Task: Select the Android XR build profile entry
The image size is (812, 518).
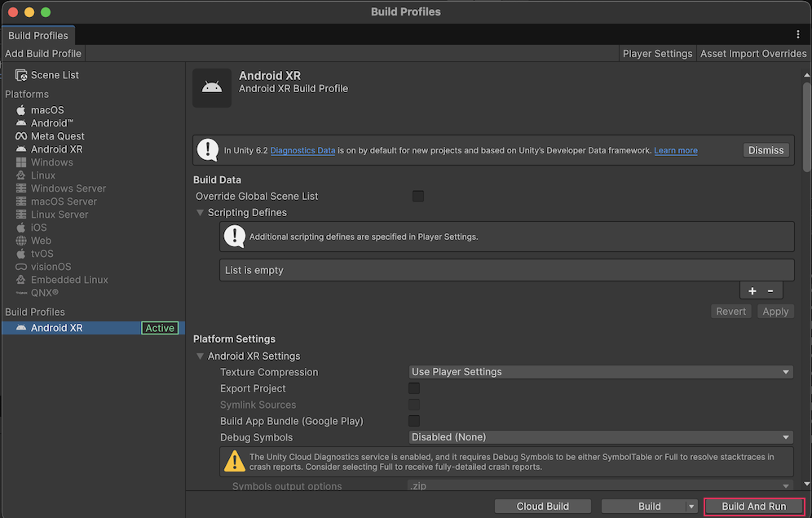Action: click(x=57, y=328)
